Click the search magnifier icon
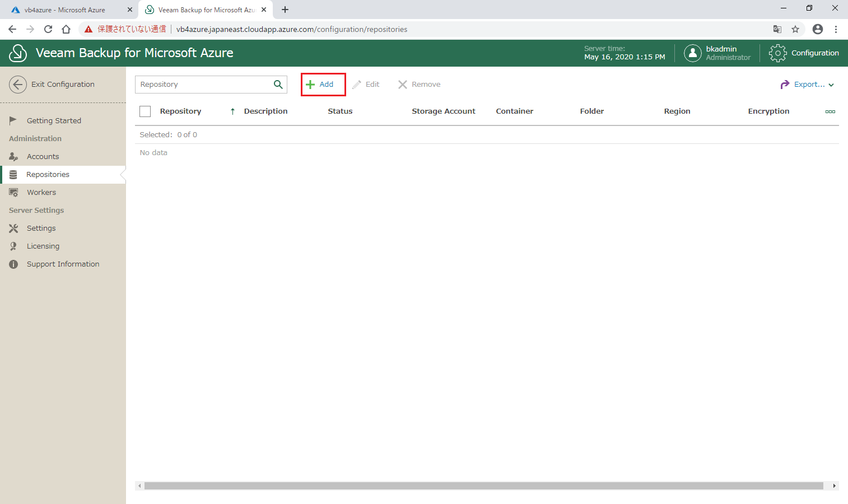This screenshot has height=504, width=848. pyautogui.click(x=278, y=85)
